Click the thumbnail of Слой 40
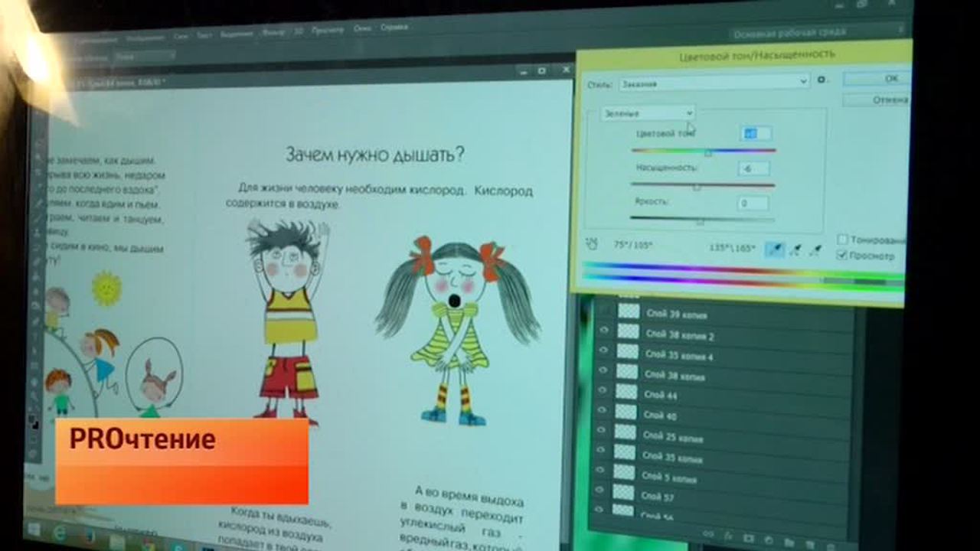The image size is (980, 551). 626,412
